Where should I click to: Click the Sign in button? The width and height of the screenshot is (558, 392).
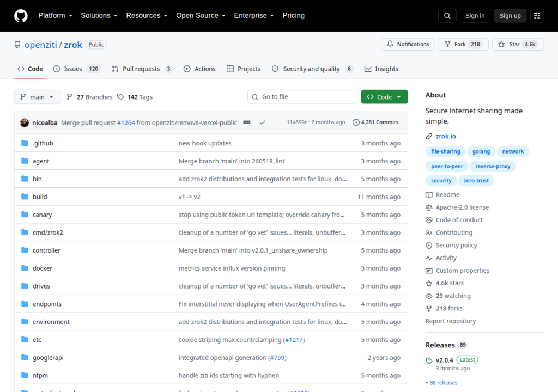coord(475,16)
